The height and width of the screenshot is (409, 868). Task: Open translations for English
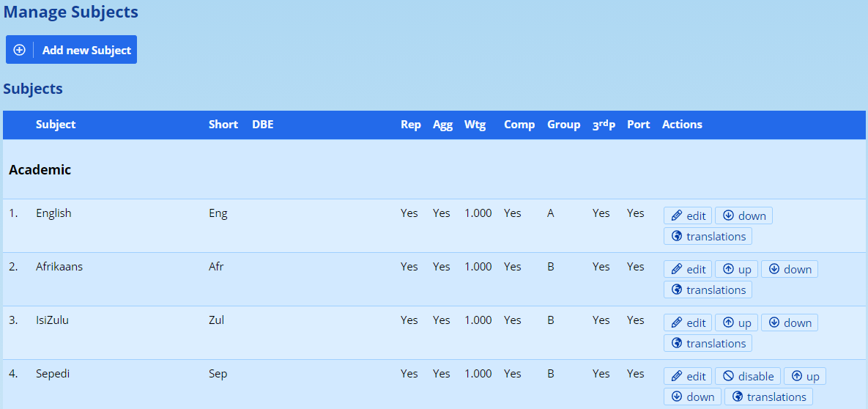click(x=708, y=236)
